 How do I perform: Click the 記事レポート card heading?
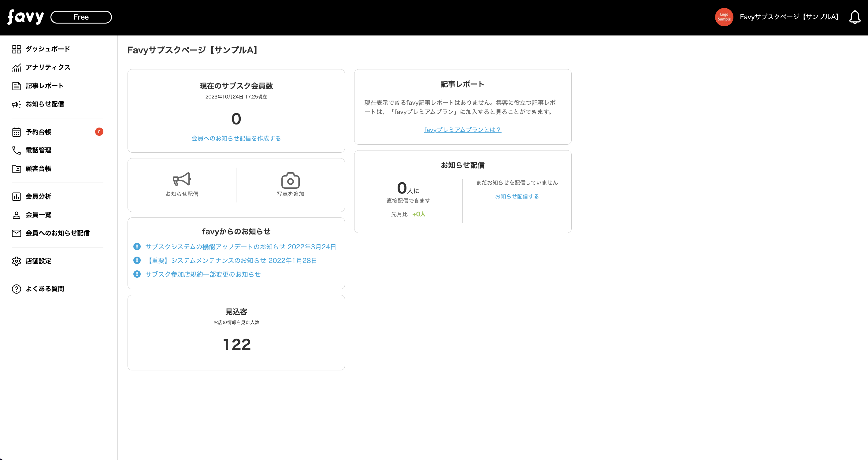coord(463,84)
